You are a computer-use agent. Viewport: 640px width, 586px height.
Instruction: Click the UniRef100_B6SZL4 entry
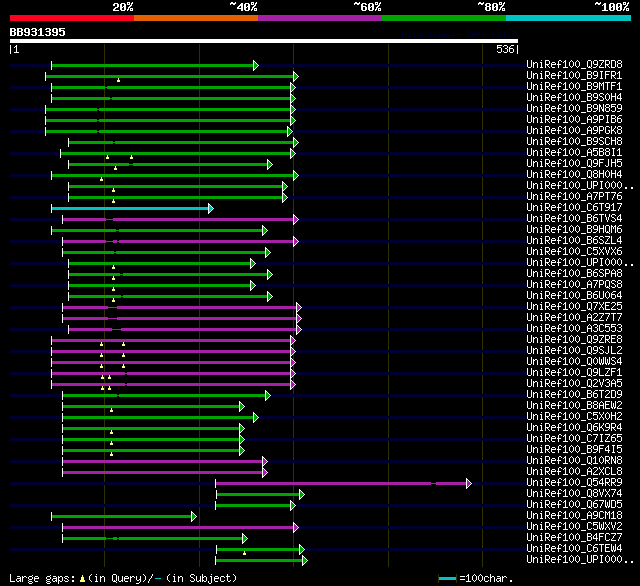(574, 241)
